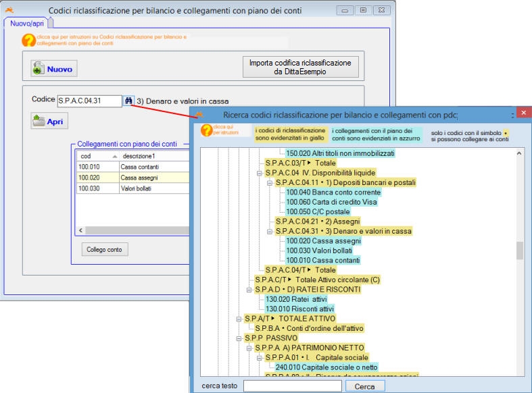Collapse S.P.P.A PATRIMONIO NETTO node
Screen dimensions: 532x393
(249, 348)
